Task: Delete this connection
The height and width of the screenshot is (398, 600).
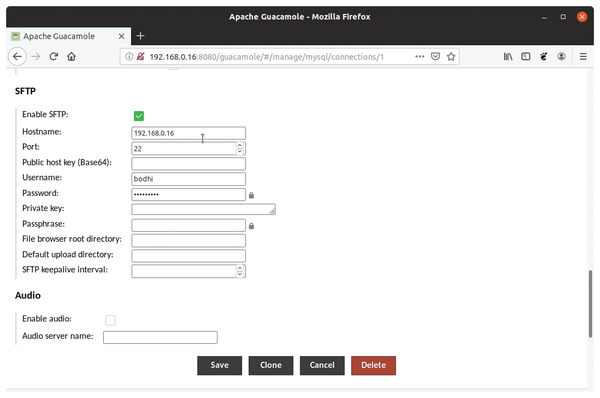Action: 373,365
